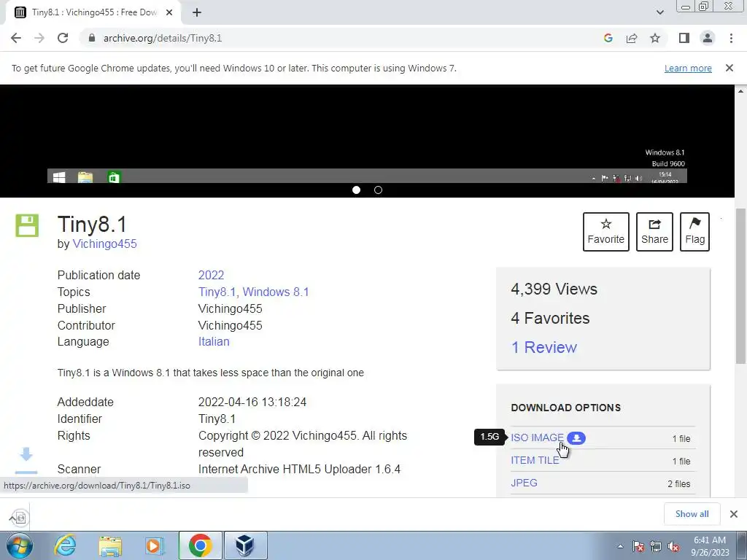Screen dimensions: 747x560
Task: Share this page via address bar icon
Action: tap(632, 38)
